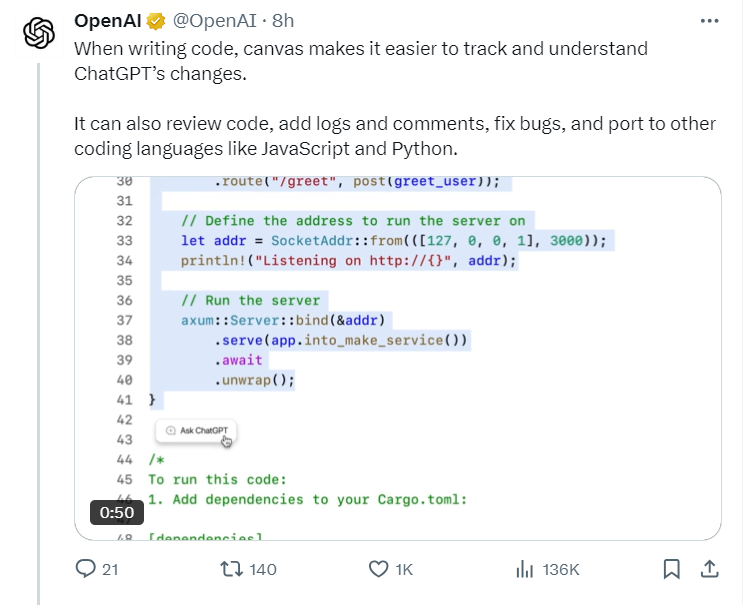Screen dimensions: 754x605
Task: Click the 8h timestamp link
Action: point(283,21)
